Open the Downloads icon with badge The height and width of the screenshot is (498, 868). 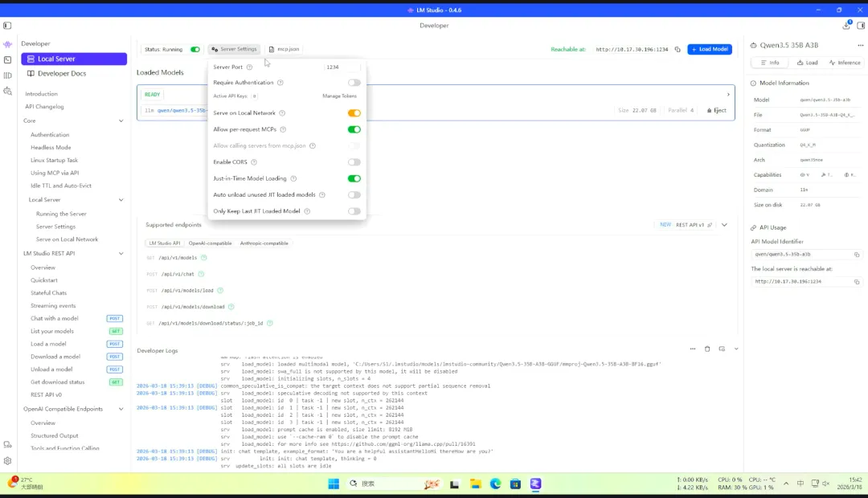coord(846,26)
